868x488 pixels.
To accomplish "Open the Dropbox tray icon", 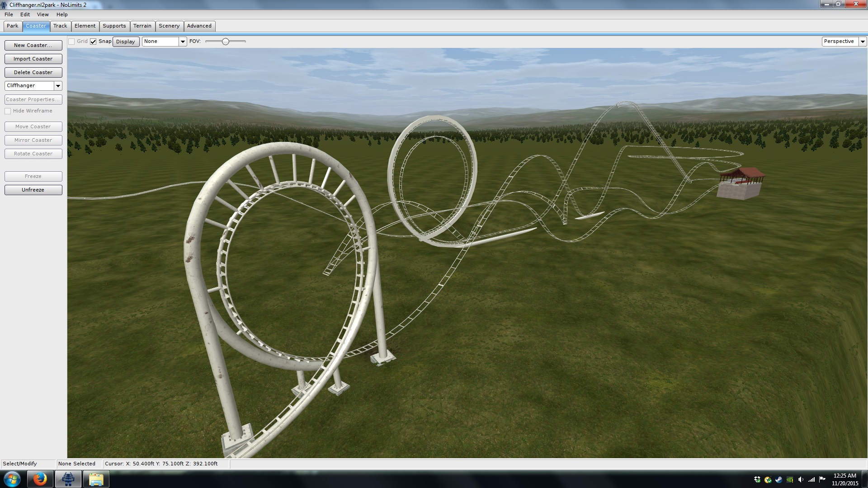I will pos(757,479).
